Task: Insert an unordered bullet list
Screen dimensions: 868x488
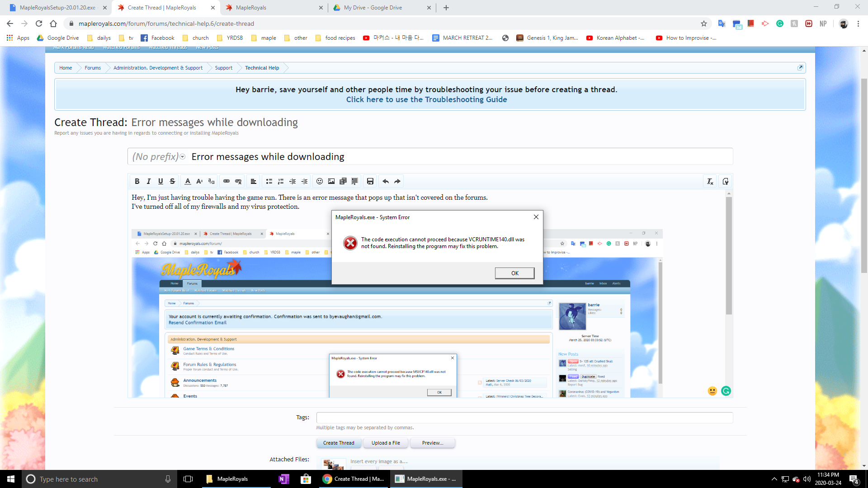Action: tap(269, 181)
